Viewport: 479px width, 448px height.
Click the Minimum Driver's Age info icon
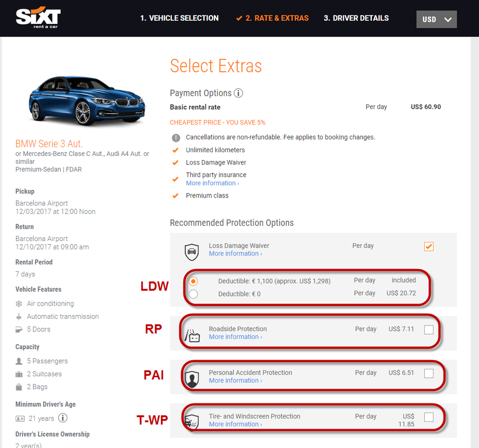(63, 418)
